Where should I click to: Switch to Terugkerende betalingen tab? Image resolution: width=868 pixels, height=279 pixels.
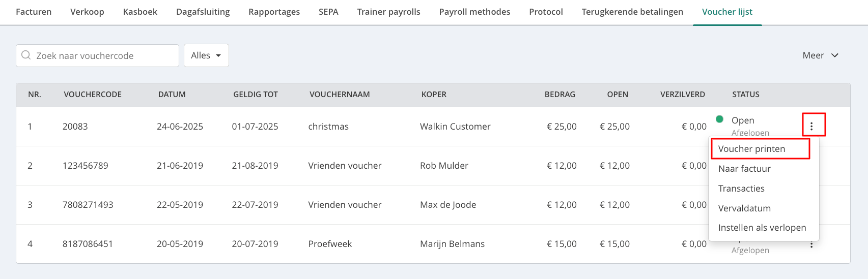click(632, 12)
